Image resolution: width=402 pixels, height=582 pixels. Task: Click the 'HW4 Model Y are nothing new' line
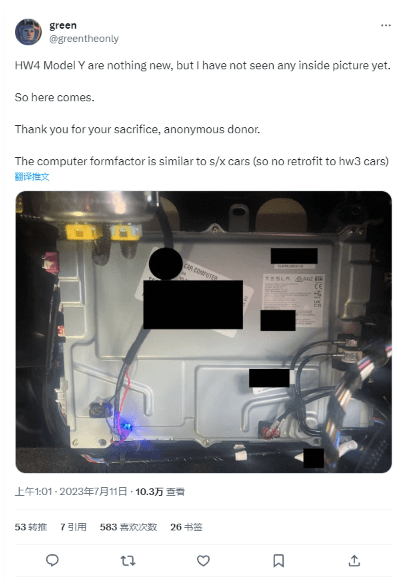[x=203, y=66]
